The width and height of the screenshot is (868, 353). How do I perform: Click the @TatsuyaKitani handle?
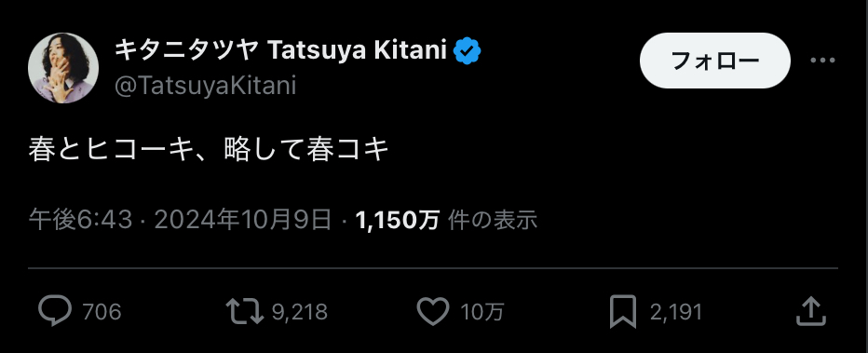[x=206, y=86]
